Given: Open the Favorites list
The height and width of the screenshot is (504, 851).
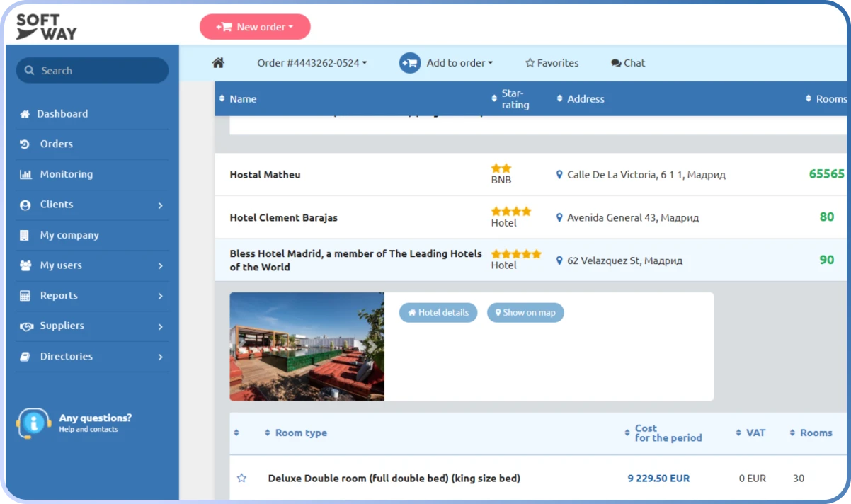Looking at the screenshot, I should [x=552, y=63].
